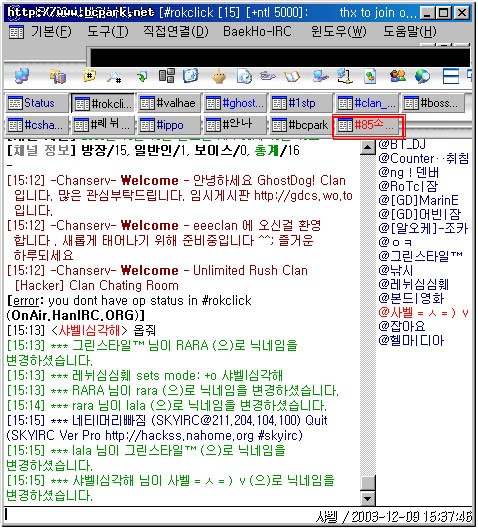Image resolution: width=478 pixels, height=529 pixels.
Task: Switch to the #valhae tab
Action: click(169, 103)
